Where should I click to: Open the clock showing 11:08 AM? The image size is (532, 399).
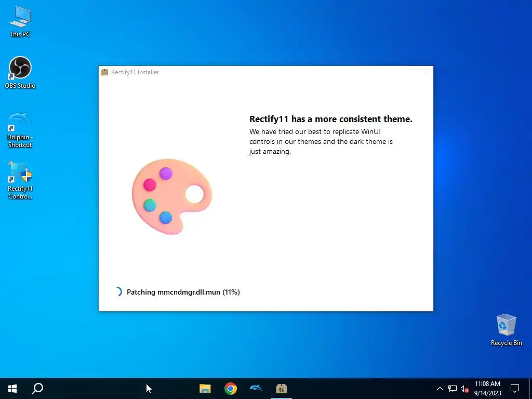(x=487, y=389)
